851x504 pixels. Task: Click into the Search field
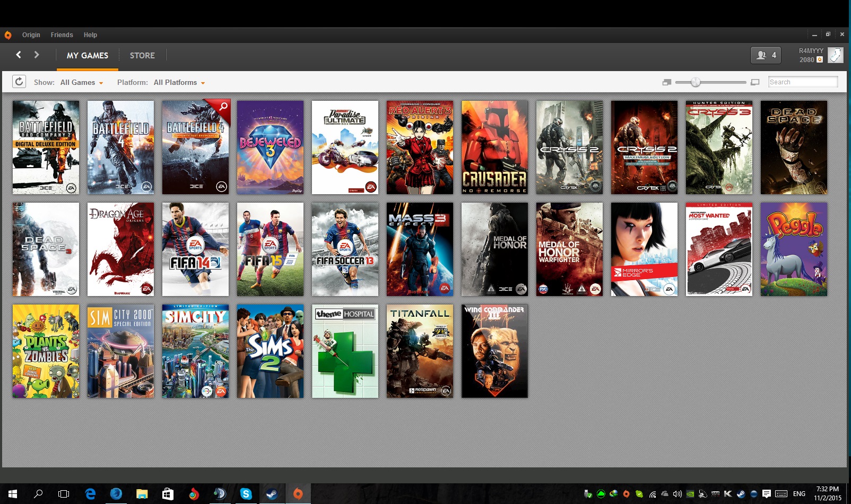pos(803,82)
